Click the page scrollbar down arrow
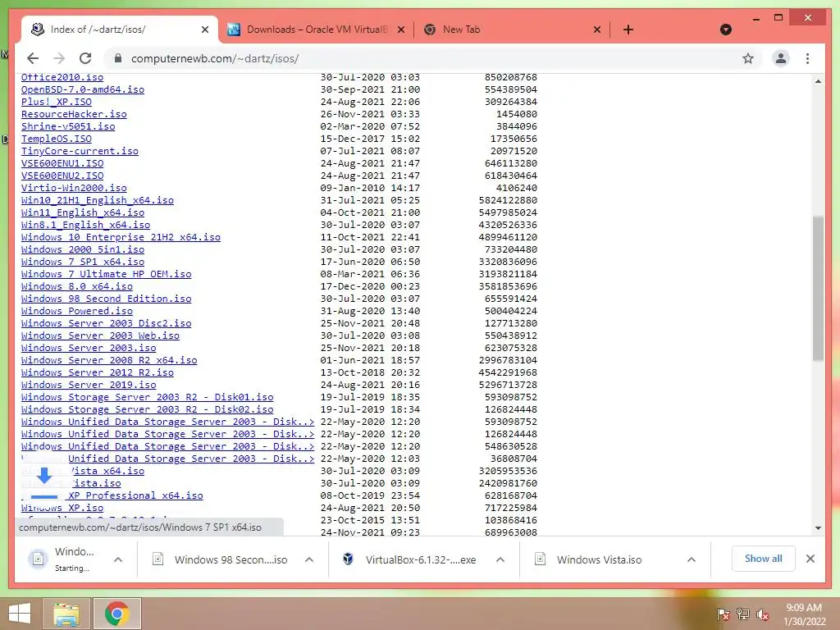Viewport: 840px width, 630px height. coord(818,528)
